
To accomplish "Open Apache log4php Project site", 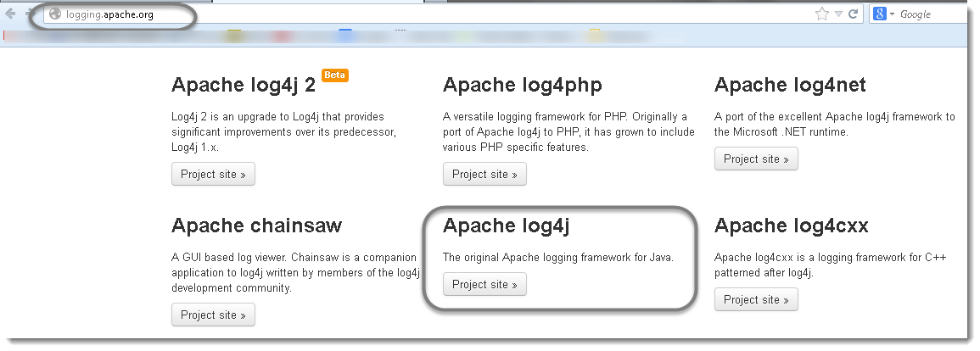I will (x=484, y=175).
